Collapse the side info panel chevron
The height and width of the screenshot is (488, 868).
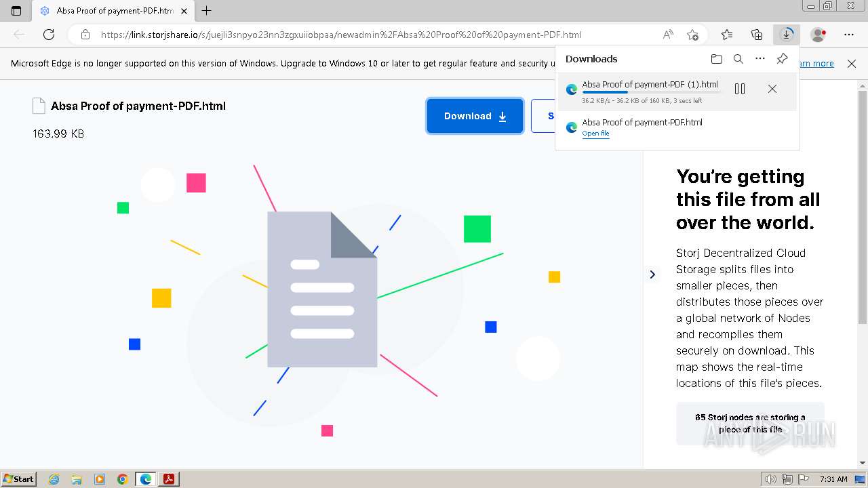(x=652, y=274)
